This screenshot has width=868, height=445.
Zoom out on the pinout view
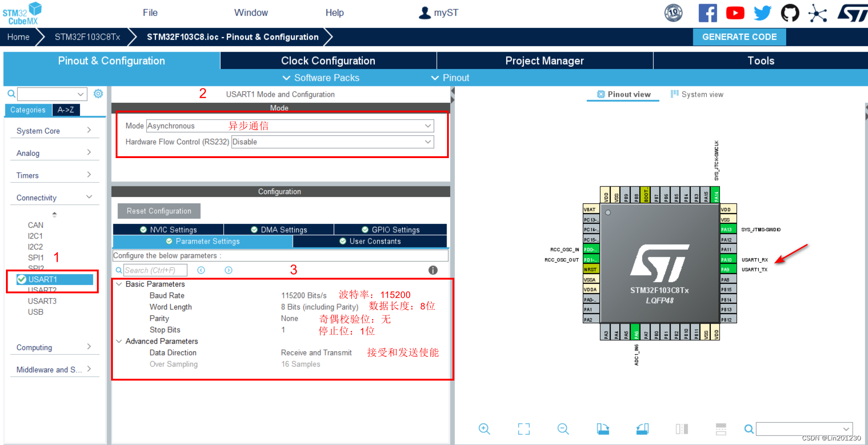point(563,429)
